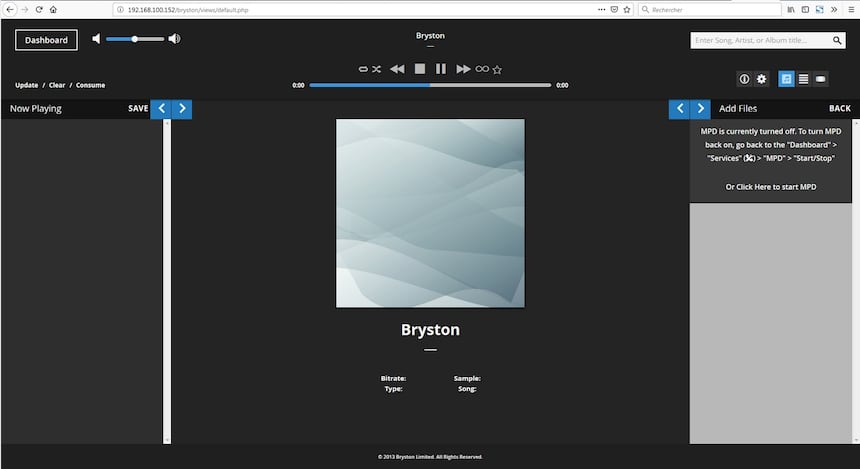Adjust the volume slider handle
860x469 pixels.
click(134, 39)
